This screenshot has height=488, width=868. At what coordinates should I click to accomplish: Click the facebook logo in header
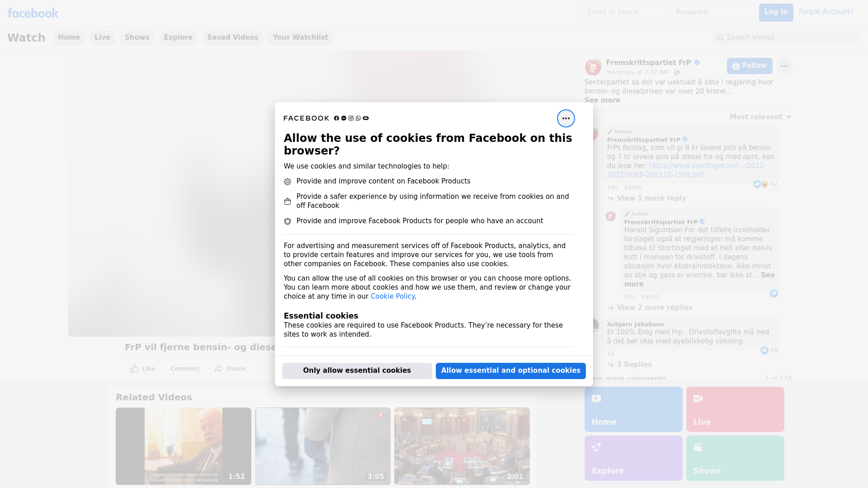(x=33, y=13)
